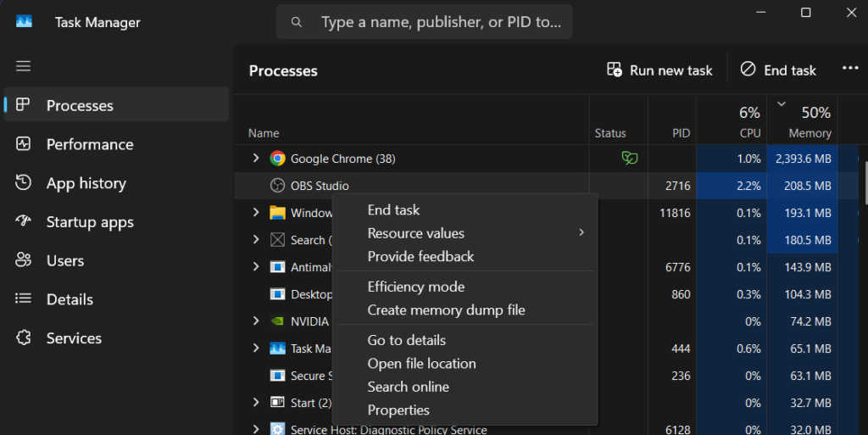Click the Secure System process icon
This screenshot has width=868, height=435.
tap(277, 376)
